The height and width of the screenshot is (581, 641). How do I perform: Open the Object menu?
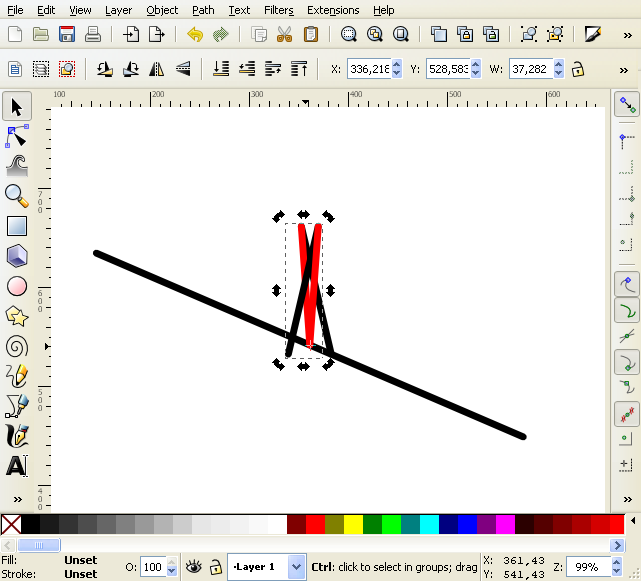click(x=162, y=10)
